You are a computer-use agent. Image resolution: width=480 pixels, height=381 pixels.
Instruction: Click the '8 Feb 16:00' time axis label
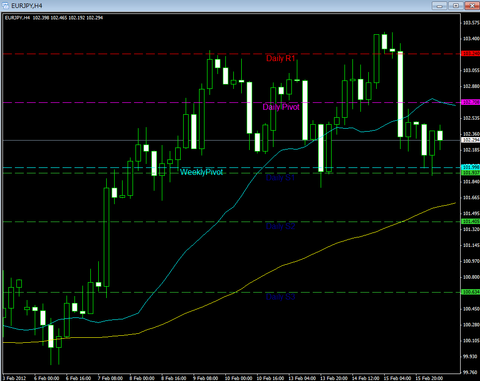tap(174, 378)
